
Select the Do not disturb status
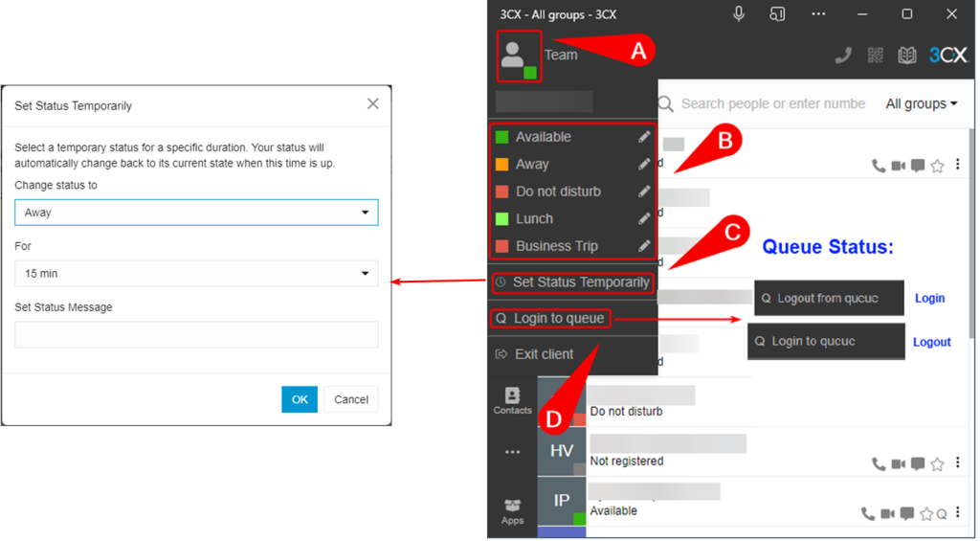point(558,192)
